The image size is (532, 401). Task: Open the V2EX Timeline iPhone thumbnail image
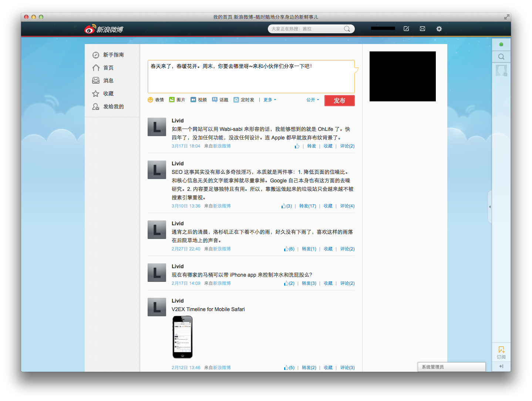[x=182, y=337]
